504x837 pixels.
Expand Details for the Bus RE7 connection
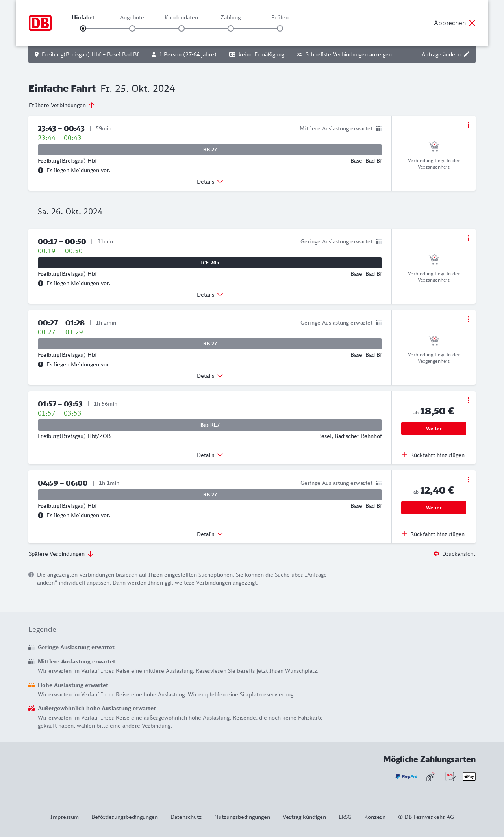coord(210,455)
